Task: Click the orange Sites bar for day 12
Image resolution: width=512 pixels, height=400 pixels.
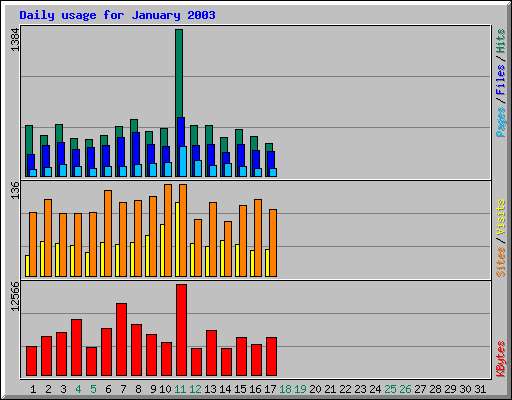Action: pyautogui.click(x=198, y=248)
